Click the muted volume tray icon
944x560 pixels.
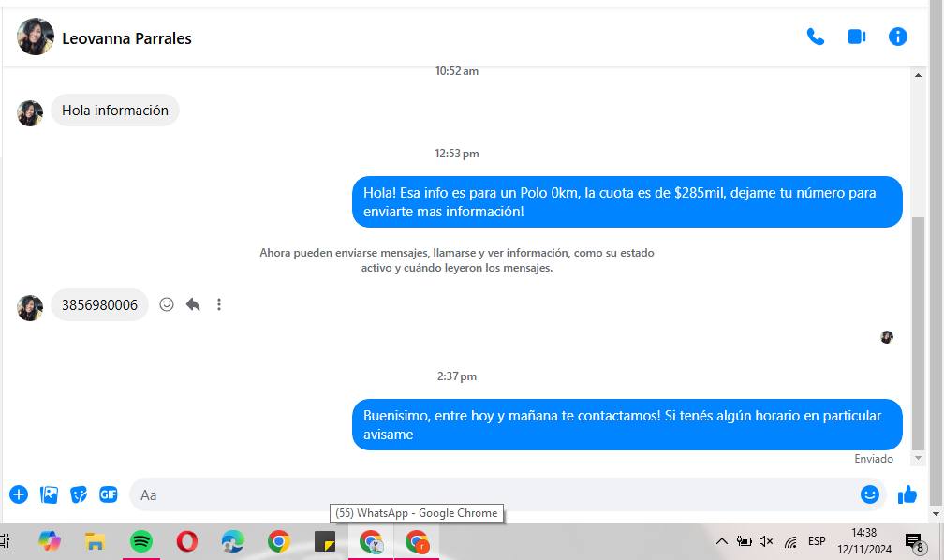tap(766, 541)
